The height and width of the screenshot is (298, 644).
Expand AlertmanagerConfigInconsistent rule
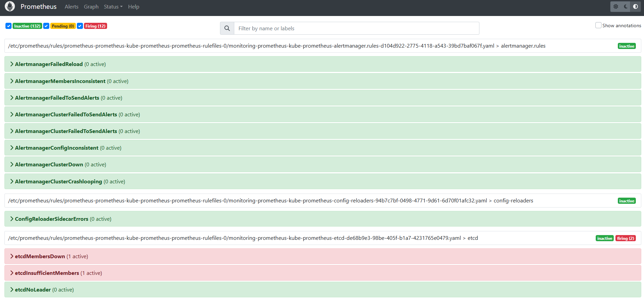(x=323, y=148)
